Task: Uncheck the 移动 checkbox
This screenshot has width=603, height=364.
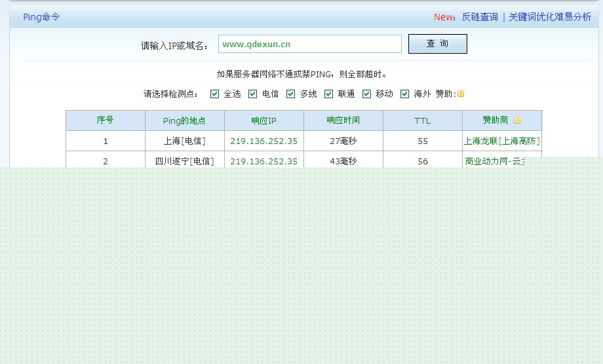Action: [366, 94]
